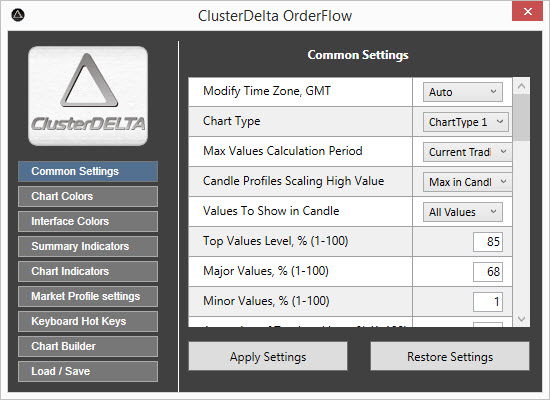The height and width of the screenshot is (400, 550).
Task: Select 'Minor Values, % (1-100)' label
Action: point(266,301)
